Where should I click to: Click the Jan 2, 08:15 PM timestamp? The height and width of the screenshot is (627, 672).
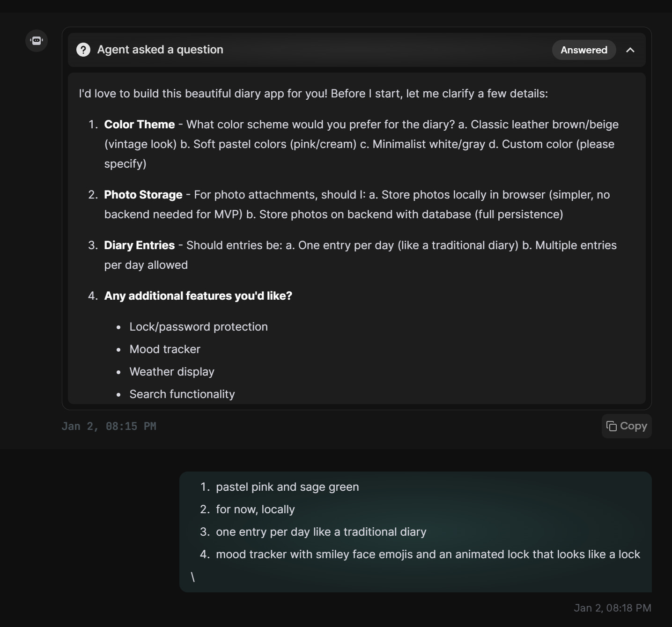pyautogui.click(x=109, y=426)
